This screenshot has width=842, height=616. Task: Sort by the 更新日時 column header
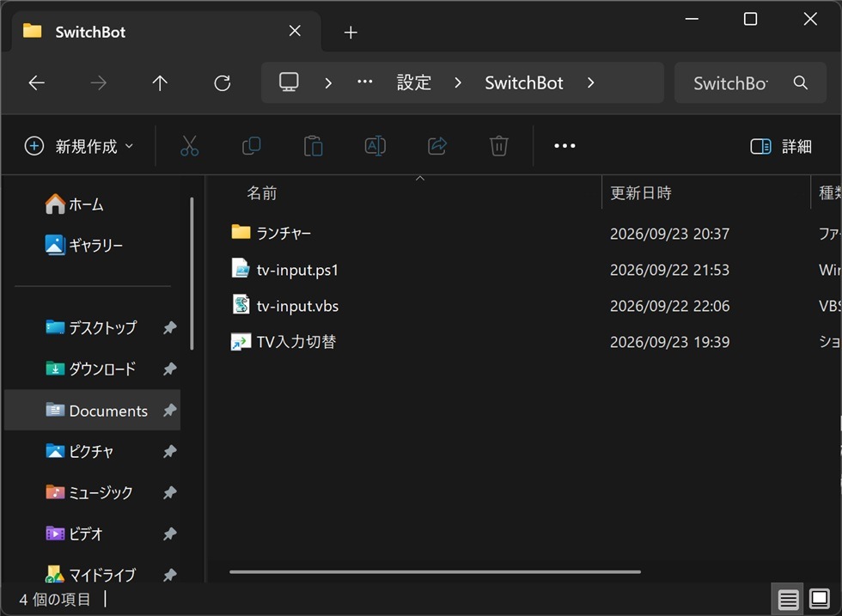(641, 192)
